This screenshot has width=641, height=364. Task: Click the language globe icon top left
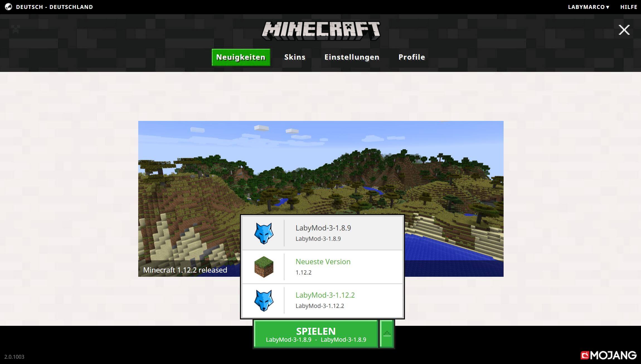8,7
